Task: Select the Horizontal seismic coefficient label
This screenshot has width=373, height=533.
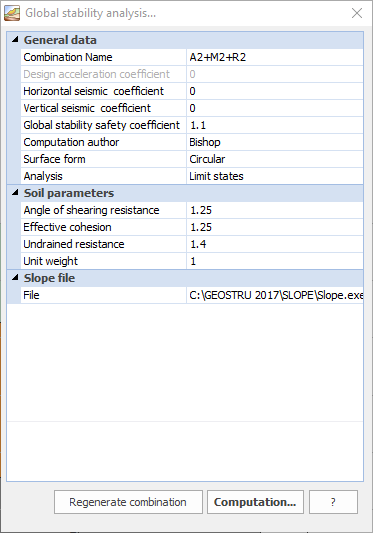Action: tap(94, 91)
